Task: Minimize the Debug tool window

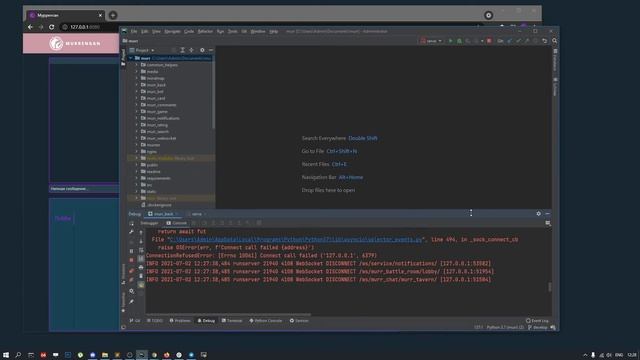Action: (x=547, y=213)
